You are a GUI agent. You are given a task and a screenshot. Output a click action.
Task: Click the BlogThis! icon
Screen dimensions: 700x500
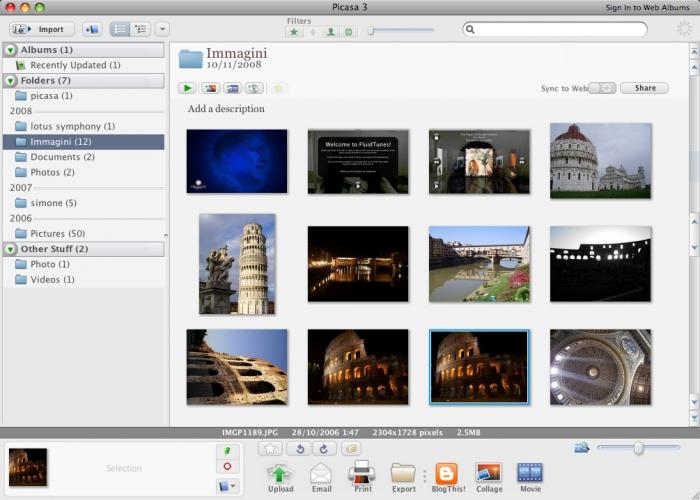446,473
